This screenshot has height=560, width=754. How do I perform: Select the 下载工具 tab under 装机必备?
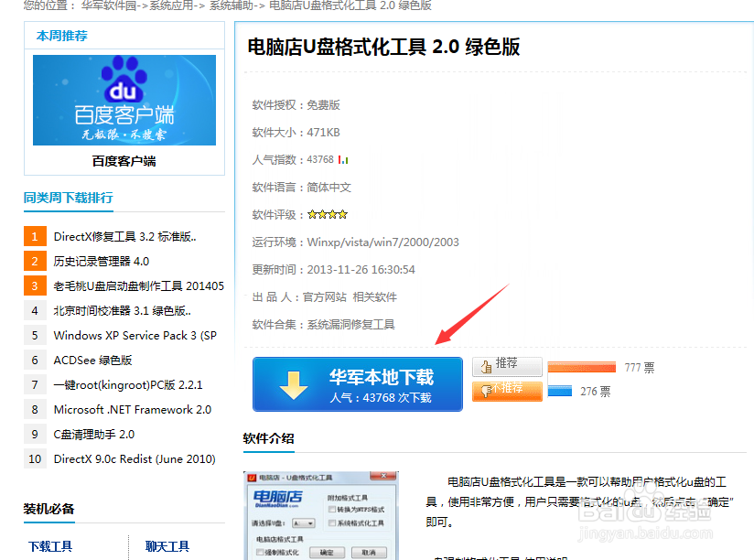coord(49,545)
